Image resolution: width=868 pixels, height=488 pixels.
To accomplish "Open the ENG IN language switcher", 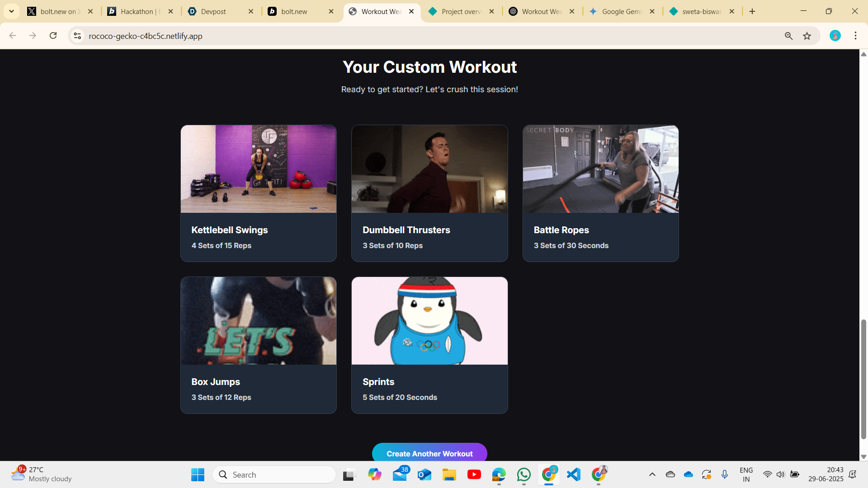I will pyautogui.click(x=746, y=474).
